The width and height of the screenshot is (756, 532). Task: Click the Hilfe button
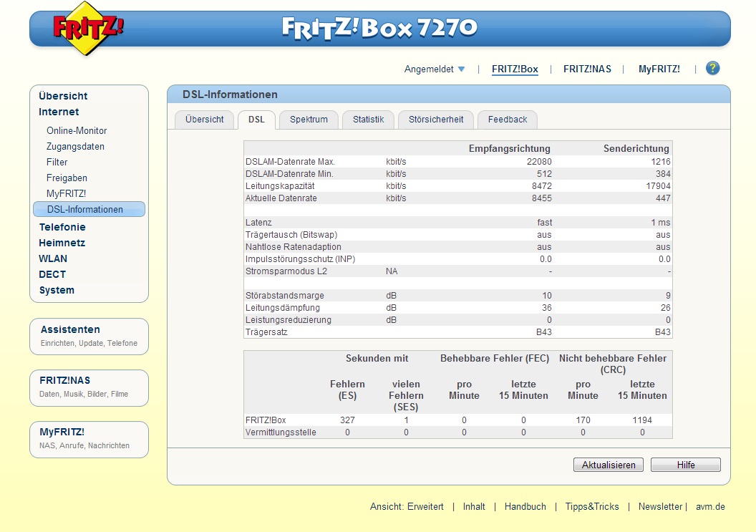(686, 465)
